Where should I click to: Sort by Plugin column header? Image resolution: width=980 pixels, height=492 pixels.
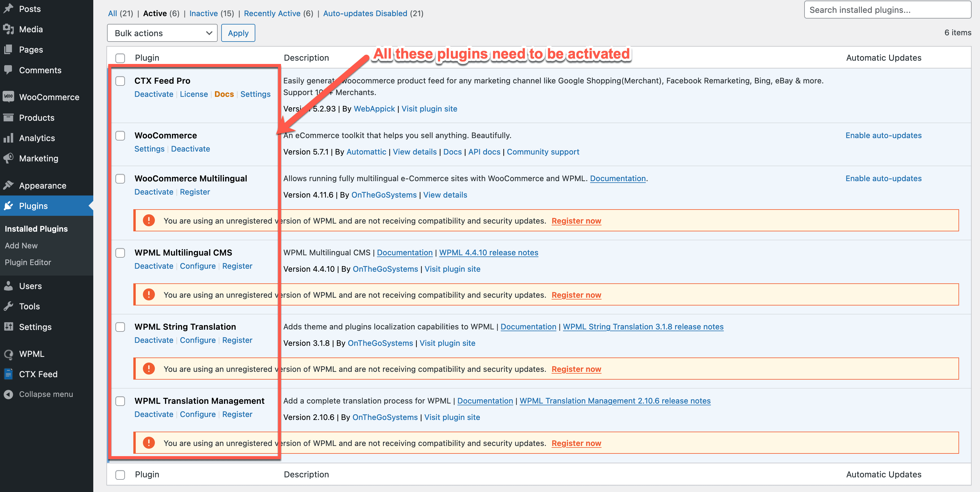(147, 58)
